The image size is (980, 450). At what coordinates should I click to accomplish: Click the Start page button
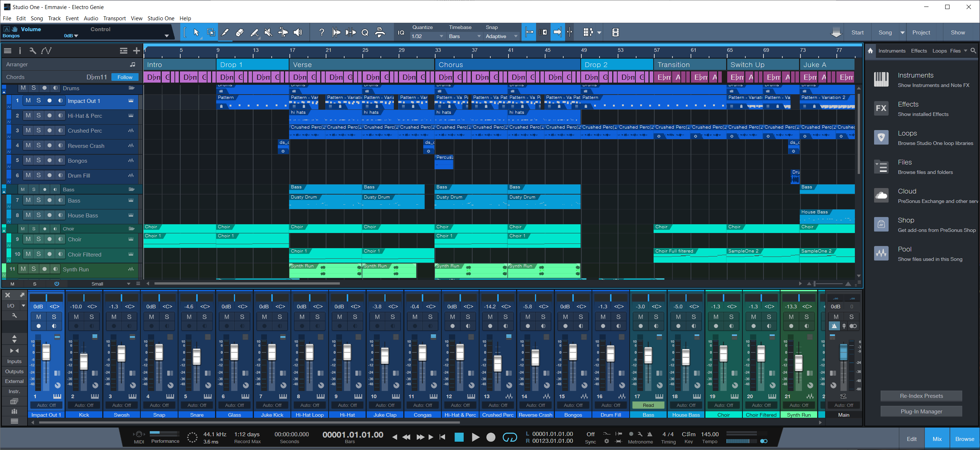click(857, 33)
